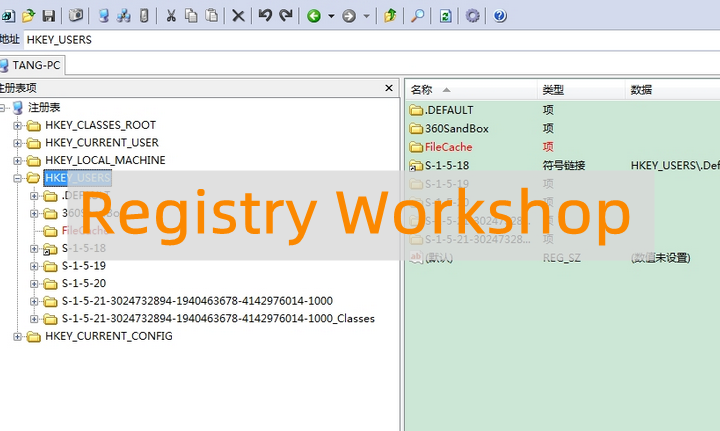Click the Copy icon in toolbar
Viewport: 720px width, 431px height.
(191, 16)
